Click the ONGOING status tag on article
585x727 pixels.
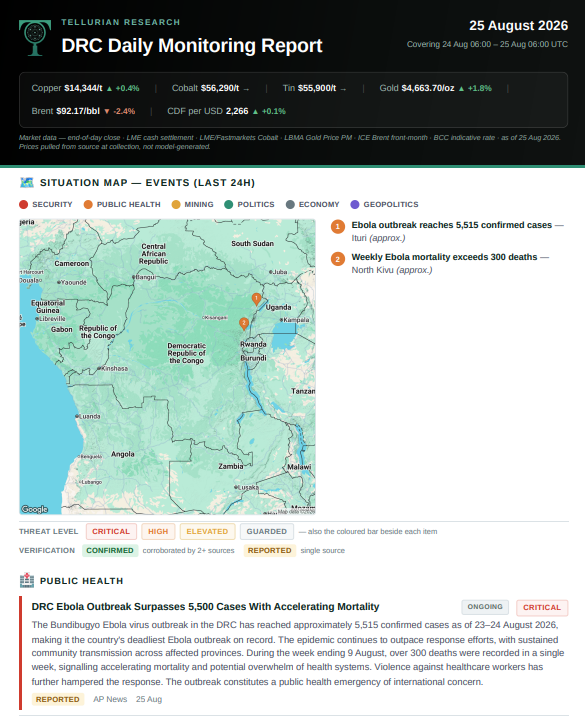[x=485, y=607]
